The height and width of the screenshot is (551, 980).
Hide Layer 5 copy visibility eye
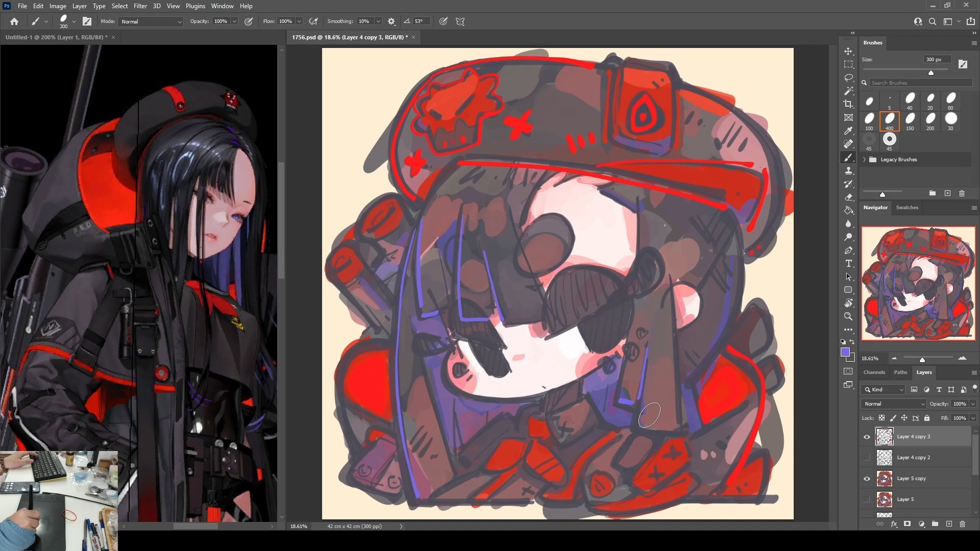(x=867, y=479)
